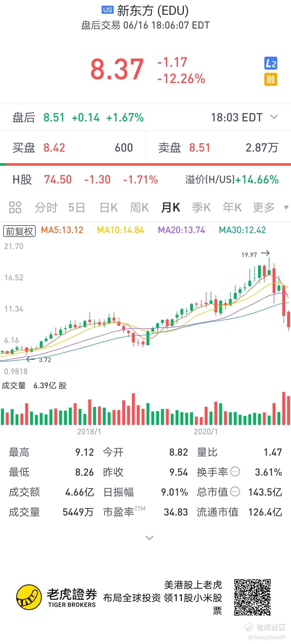Tap the blue L2 quote level badge
This screenshot has height=644, width=291.
click(271, 63)
